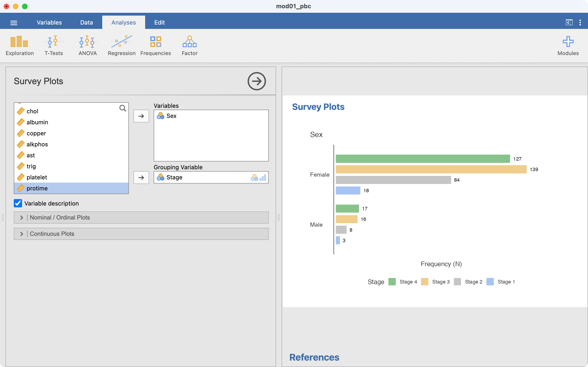
Task: Open the Factor analyses menu
Action: click(x=189, y=46)
